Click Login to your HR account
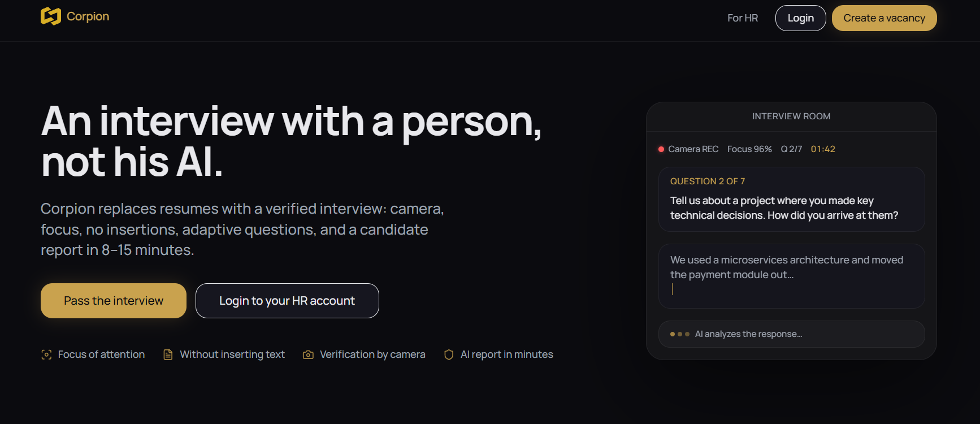Viewport: 980px width, 424px height. (287, 301)
